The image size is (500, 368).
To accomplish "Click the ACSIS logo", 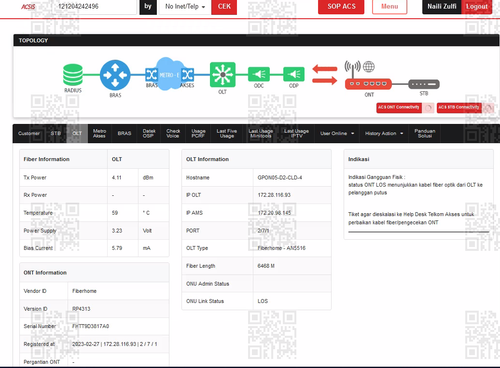I will pos(28,6).
